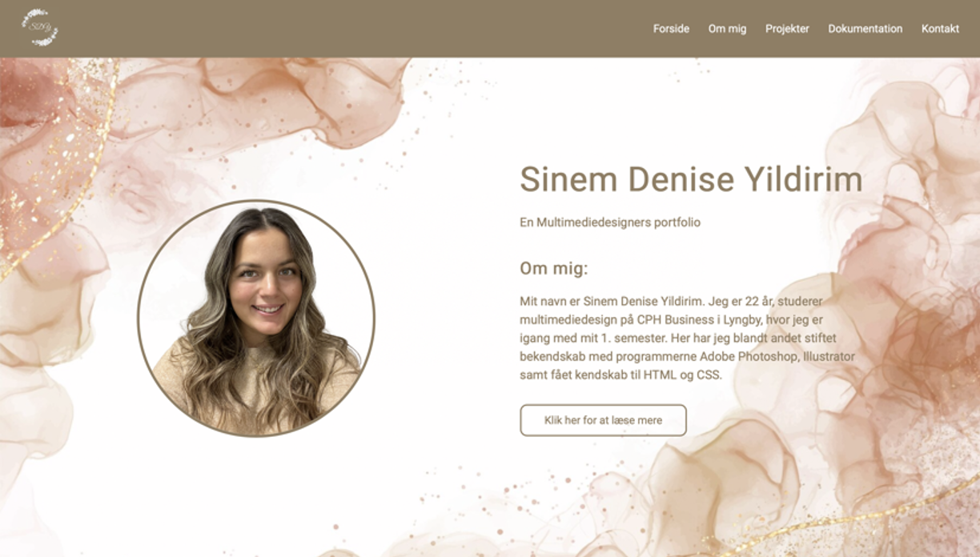Open the Projekter page link
This screenshot has height=557, width=980.
787,29
